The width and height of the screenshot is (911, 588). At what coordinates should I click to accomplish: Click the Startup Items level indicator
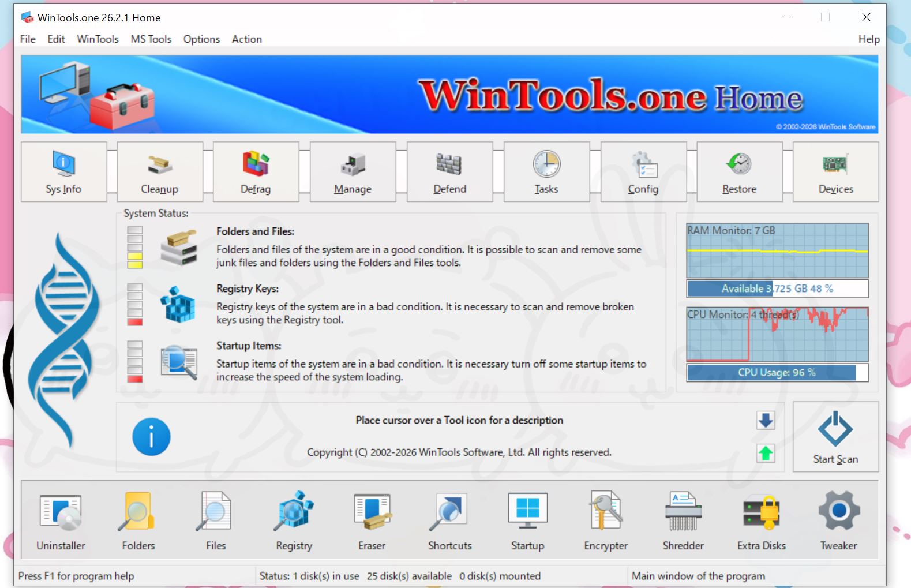click(135, 362)
